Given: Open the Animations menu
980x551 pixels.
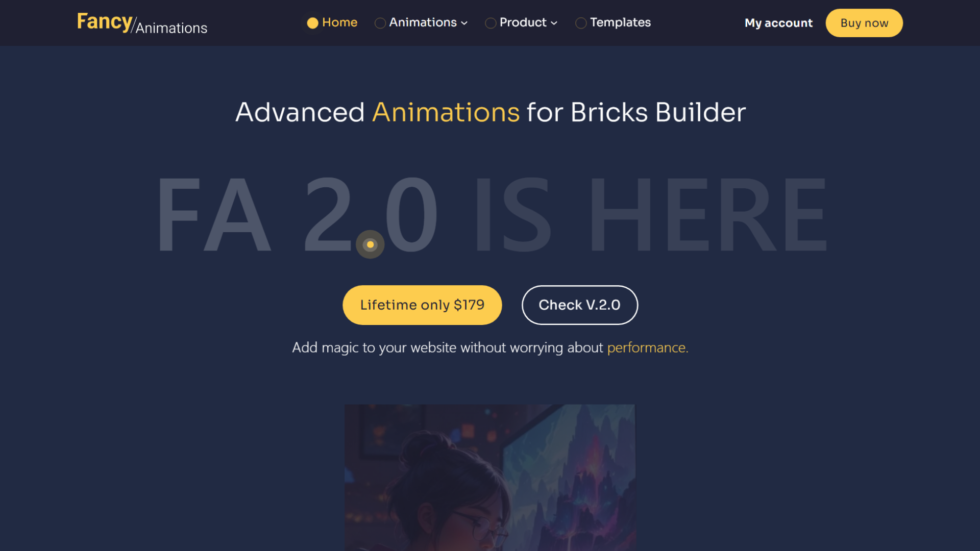Looking at the screenshot, I should pos(423,22).
